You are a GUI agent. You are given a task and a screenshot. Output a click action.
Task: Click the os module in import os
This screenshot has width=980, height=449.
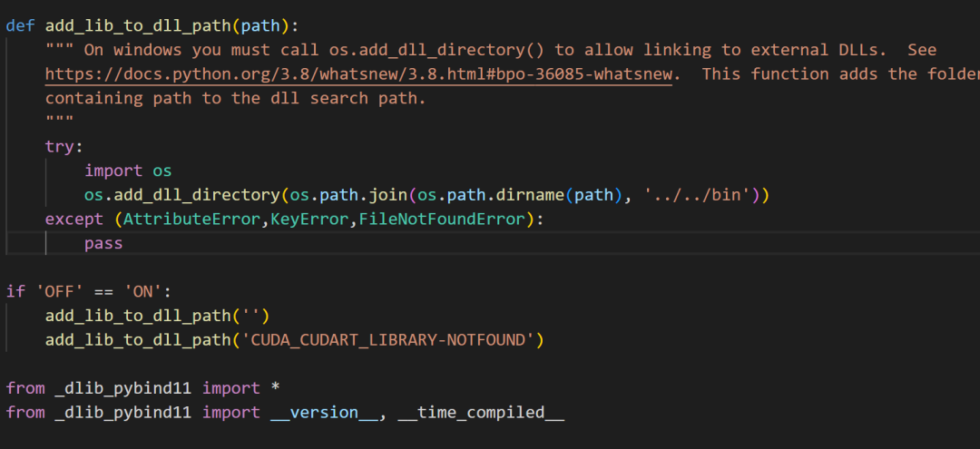click(162, 171)
